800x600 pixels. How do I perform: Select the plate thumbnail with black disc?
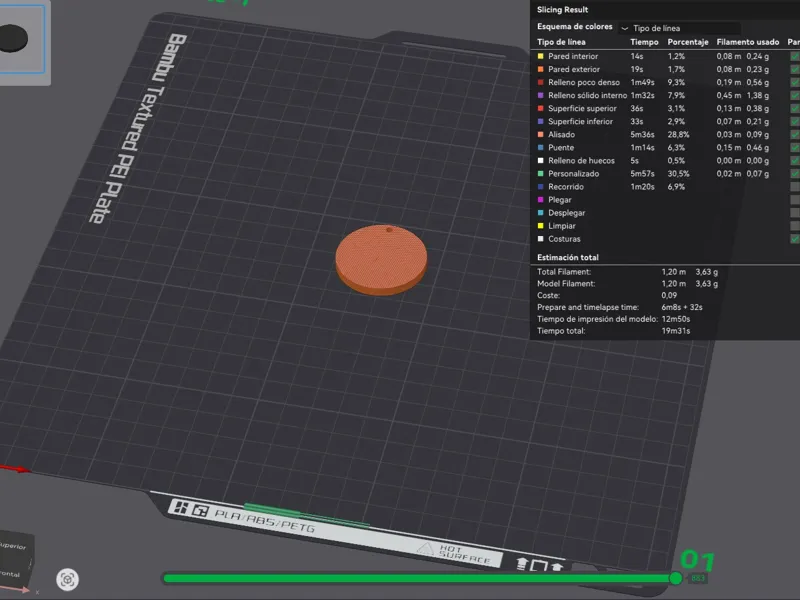click(x=22, y=39)
